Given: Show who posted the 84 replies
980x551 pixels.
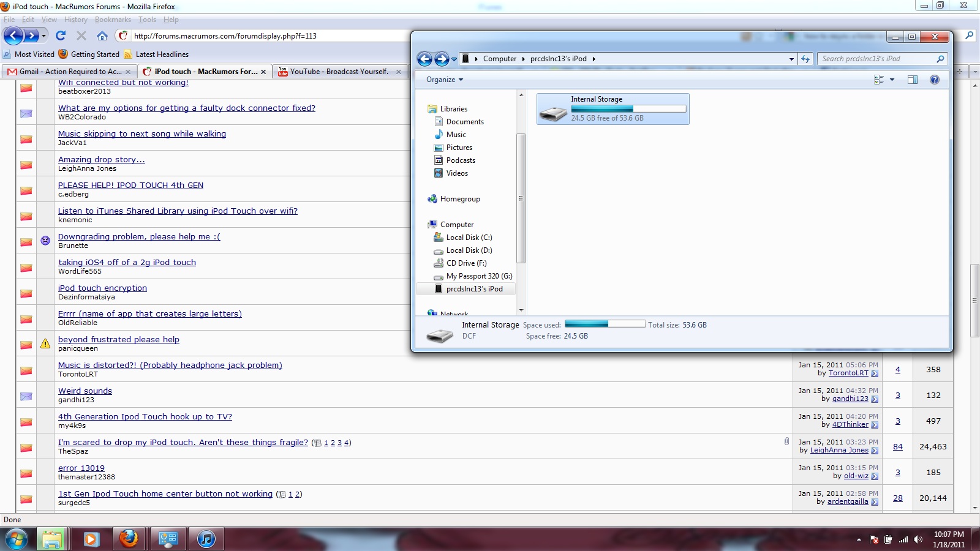Looking at the screenshot, I should pyautogui.click(x=898, y=447).
